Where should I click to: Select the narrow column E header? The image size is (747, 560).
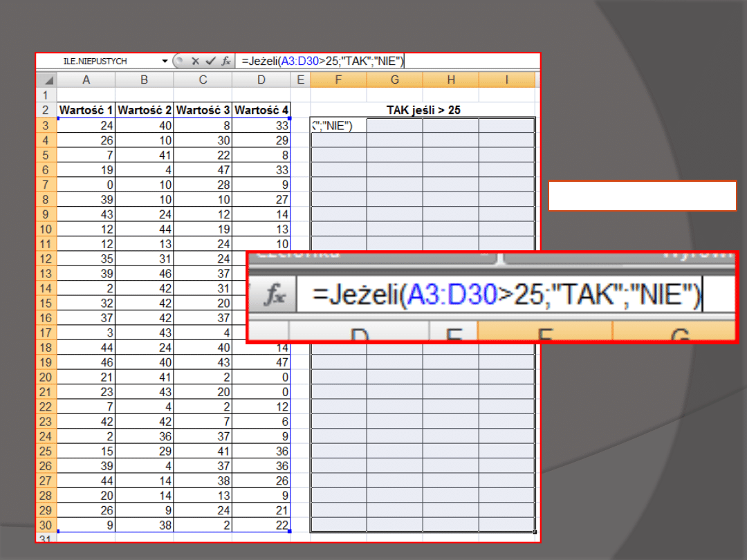tap(300, 80)
